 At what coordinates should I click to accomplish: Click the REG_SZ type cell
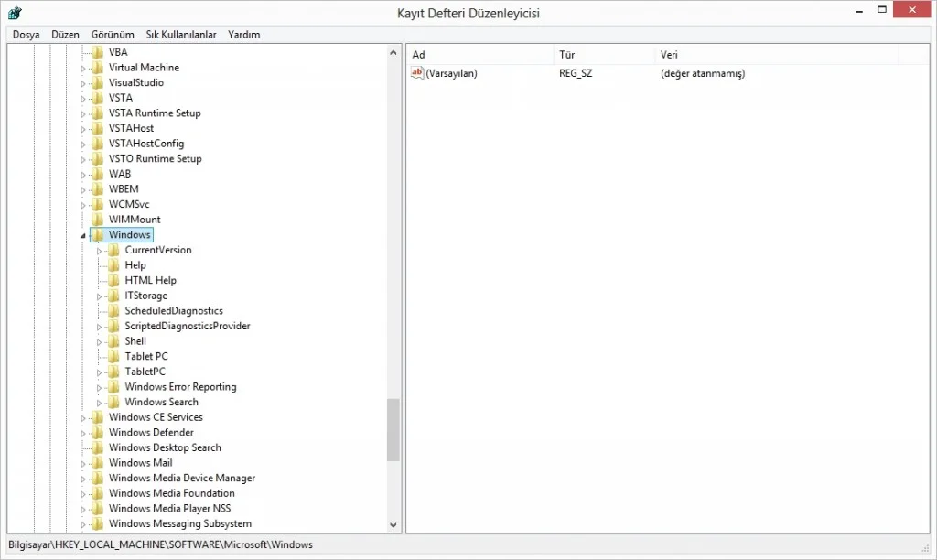coord(576,73)
